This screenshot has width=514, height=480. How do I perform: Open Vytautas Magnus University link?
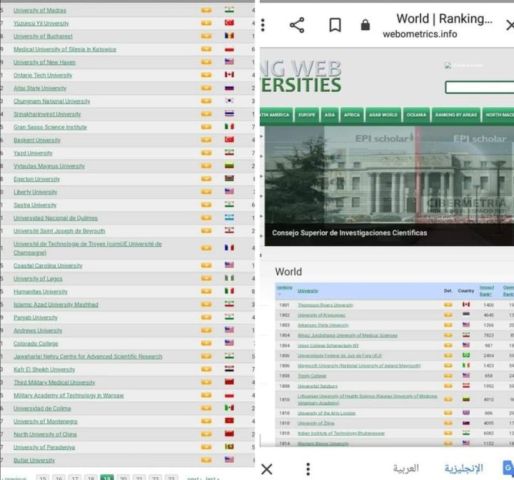(49, 166)
